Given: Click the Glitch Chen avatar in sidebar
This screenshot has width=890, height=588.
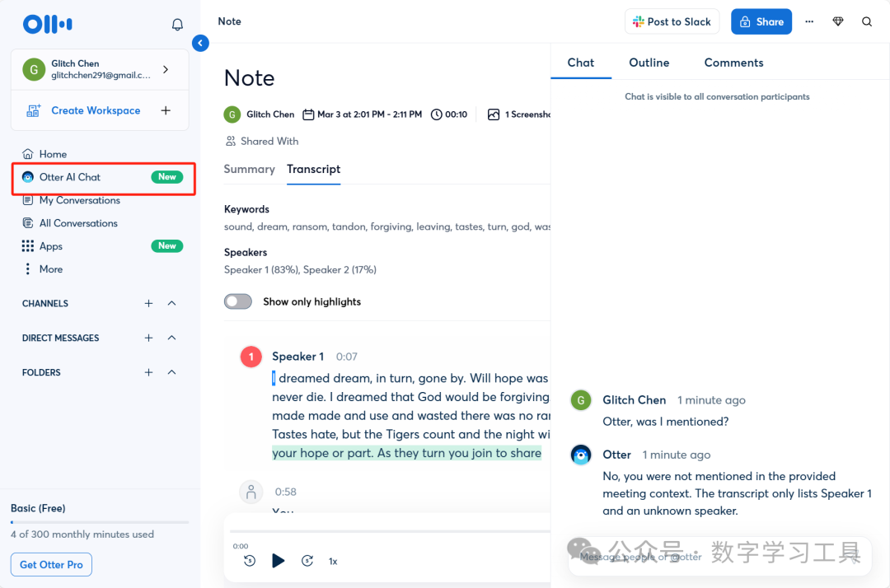Looking at the screenshot, I should [x=34, y=69].
